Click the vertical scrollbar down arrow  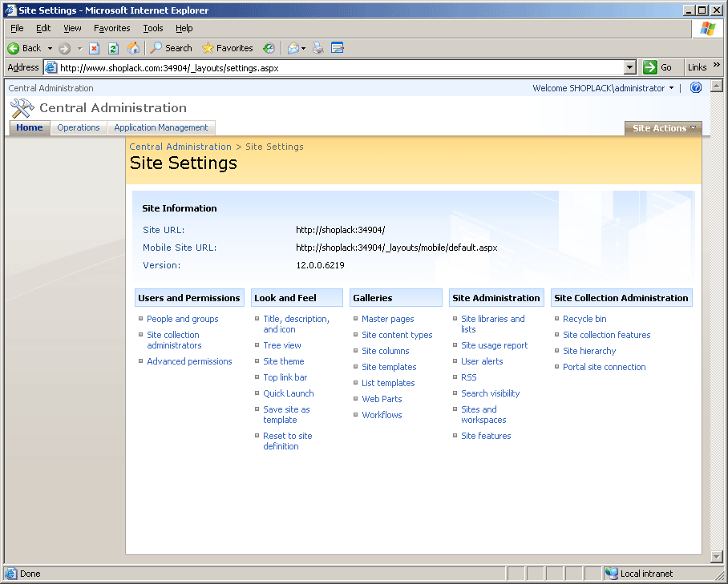tap(717, 556)
